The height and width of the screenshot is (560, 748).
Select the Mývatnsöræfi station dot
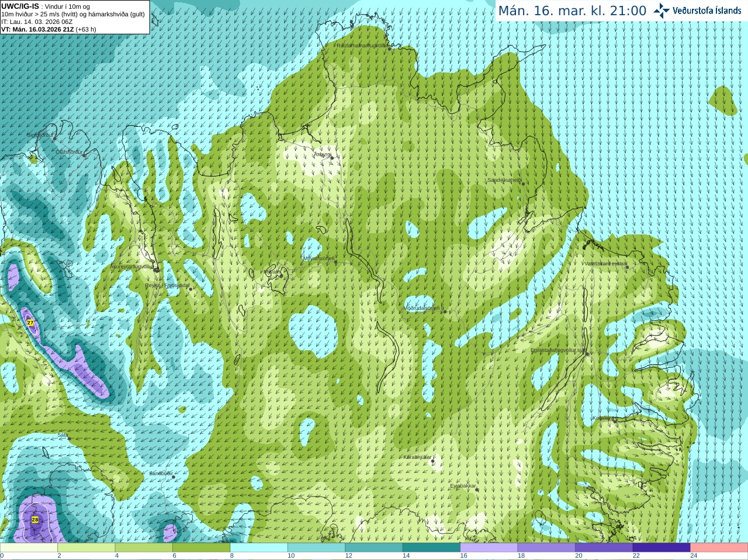[335, 262]
